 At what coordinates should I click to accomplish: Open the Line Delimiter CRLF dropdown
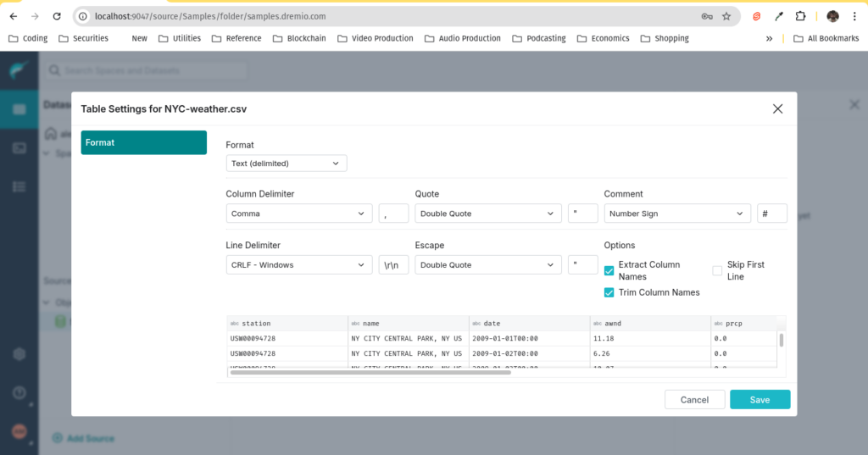pyautogui.click(x=299, y=264)
